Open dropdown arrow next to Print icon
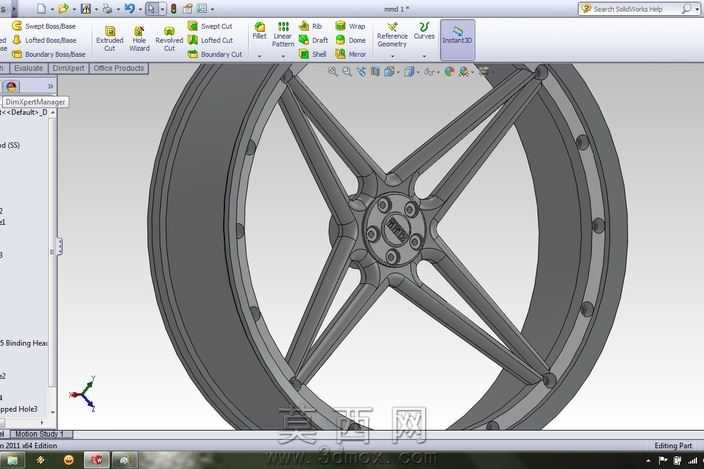The height and width of the screenshot is (469, 704). [118, 9]
